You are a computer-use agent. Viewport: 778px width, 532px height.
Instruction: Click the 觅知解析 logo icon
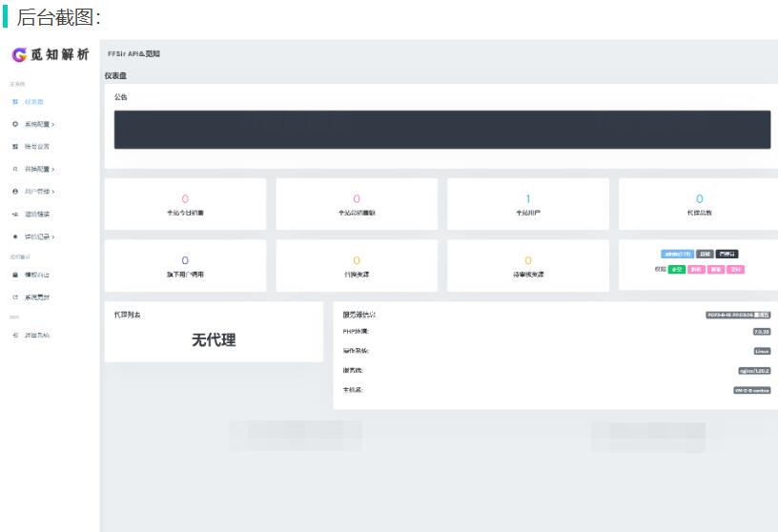pos(19,54)
